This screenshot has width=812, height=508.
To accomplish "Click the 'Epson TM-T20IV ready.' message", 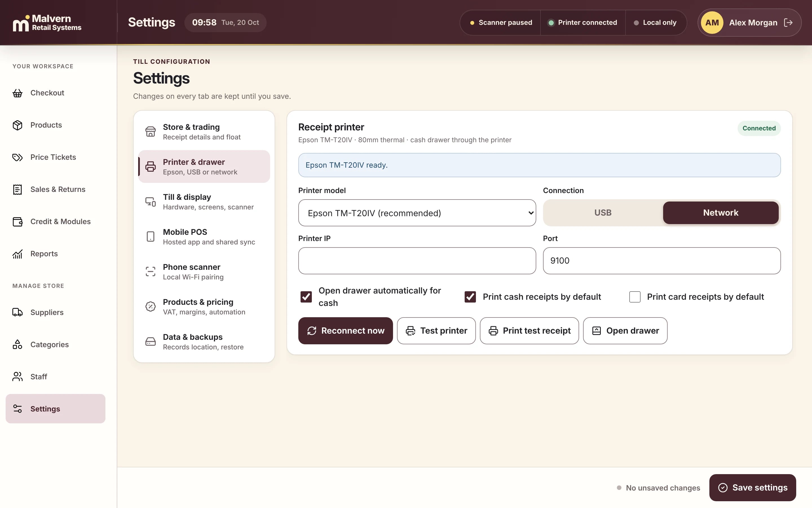I will (x=539, y=165).
